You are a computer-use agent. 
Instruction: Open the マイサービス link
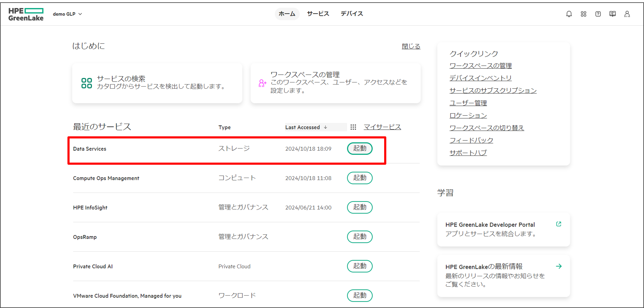click(x=382, y=127)
